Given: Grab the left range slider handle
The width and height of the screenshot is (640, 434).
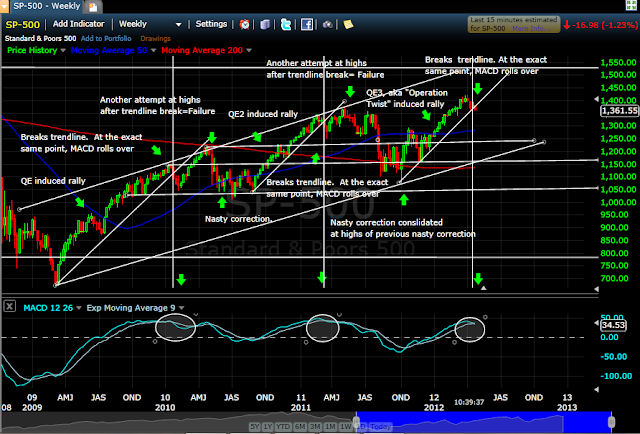Looking at the screenshot, I should pos(356,421).
